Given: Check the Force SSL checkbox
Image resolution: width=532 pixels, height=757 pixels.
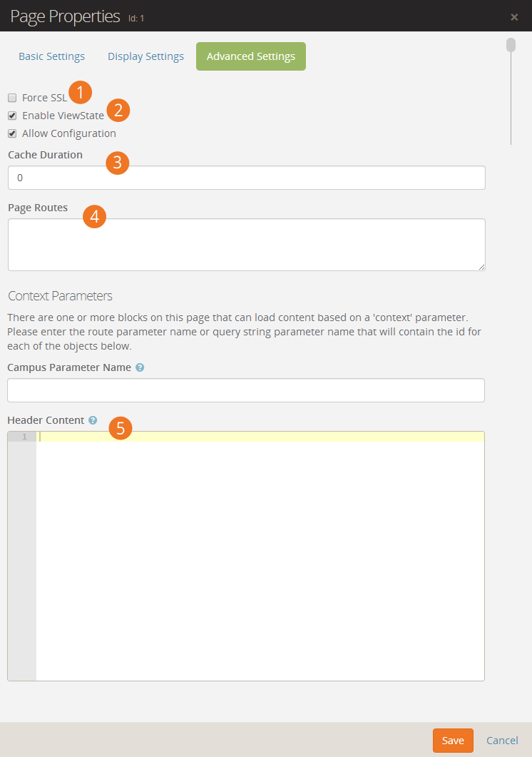Looking at the screenshot, I should (x=13, y=98).
